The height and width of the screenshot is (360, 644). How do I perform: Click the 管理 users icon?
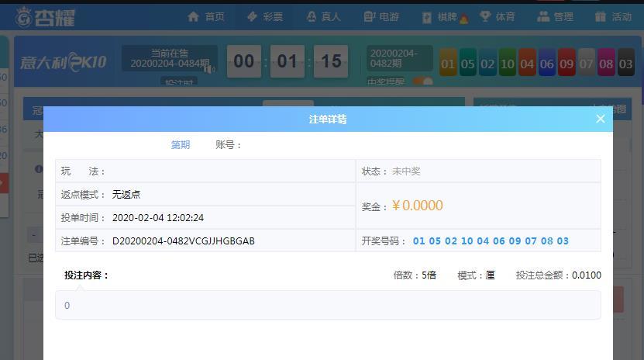pyautogui.click(x=543, y=16)
